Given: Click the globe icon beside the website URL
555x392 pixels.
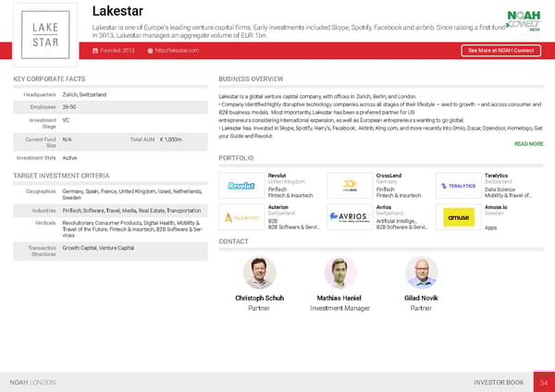Looking at the screenshot, I should coord(150,50).
